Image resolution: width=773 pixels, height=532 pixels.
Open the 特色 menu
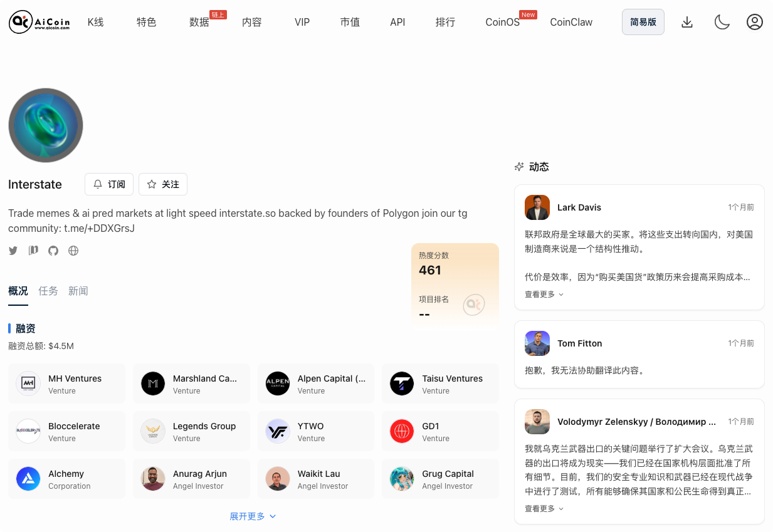point(147,22)
